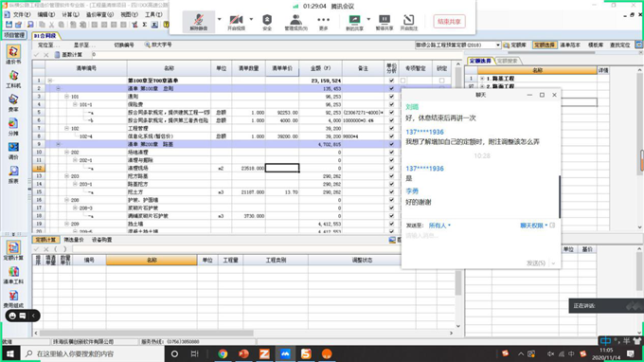The height and width of the screenshot is (362, 644).
Task: Collapse the 101 tree node
Action: (x=66, y=97)
